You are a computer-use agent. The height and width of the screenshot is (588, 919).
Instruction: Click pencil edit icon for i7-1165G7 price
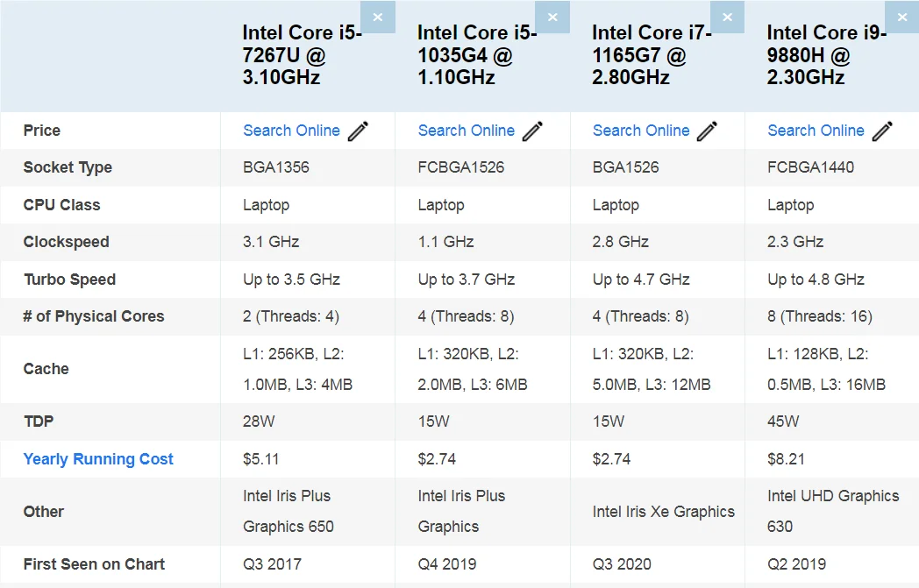(x=708, y=131)
